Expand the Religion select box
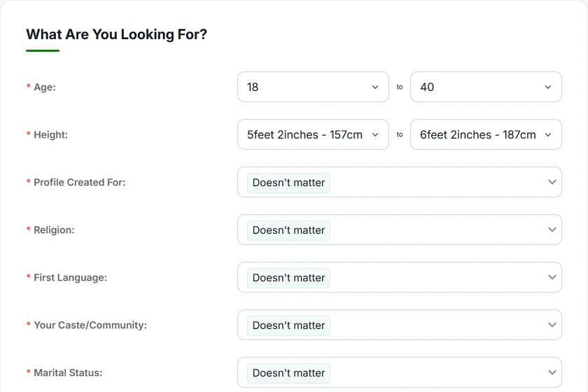This screenshot has height=392, width=588. (x=400, y=230)
